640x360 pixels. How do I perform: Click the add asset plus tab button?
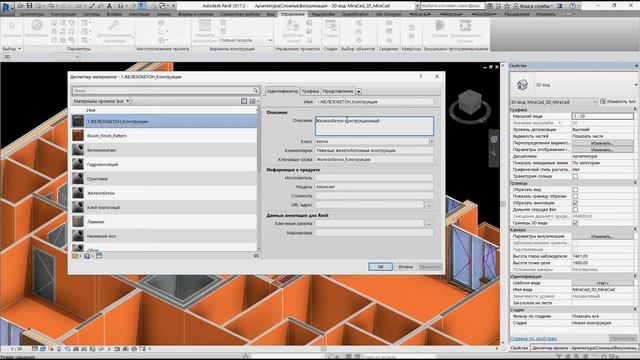coord(358,91)
